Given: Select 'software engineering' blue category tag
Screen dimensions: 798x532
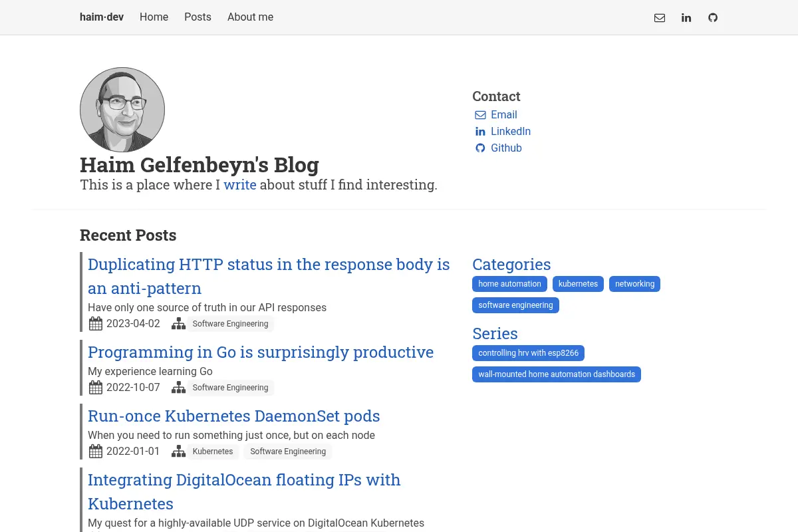Looking at the screenshot, I should coord(515,305).
